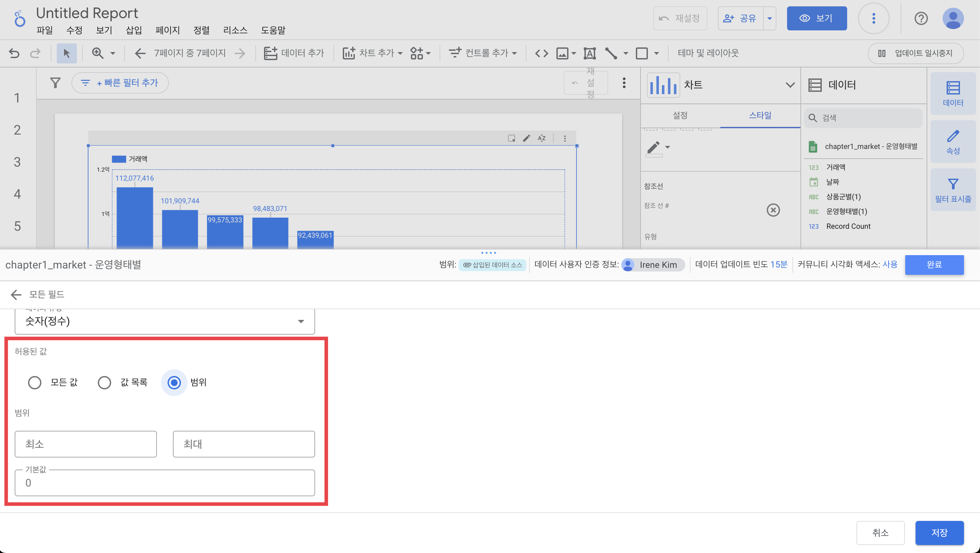Open the 숫자(정수) data type dropdown

click(x=164, y=321)
